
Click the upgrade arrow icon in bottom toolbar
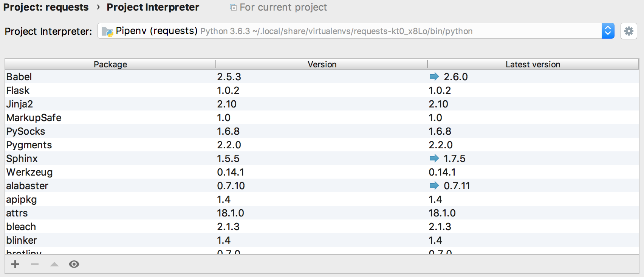[x=54, y=264]
